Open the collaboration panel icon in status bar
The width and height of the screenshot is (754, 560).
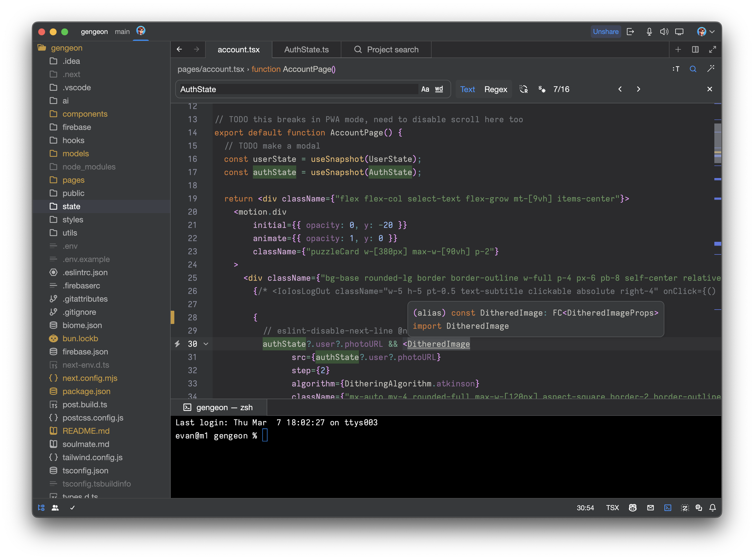(x=55, y=507)
